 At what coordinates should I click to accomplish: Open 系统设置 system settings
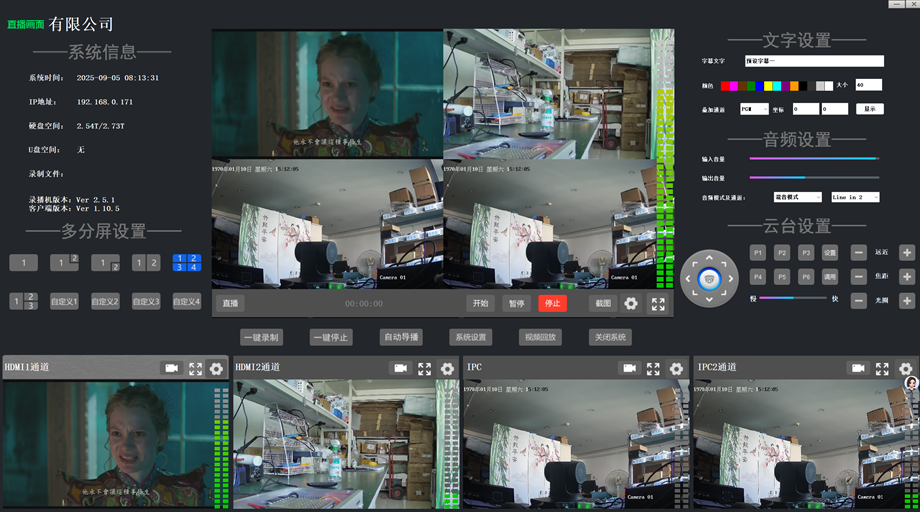tap(468, 337)
